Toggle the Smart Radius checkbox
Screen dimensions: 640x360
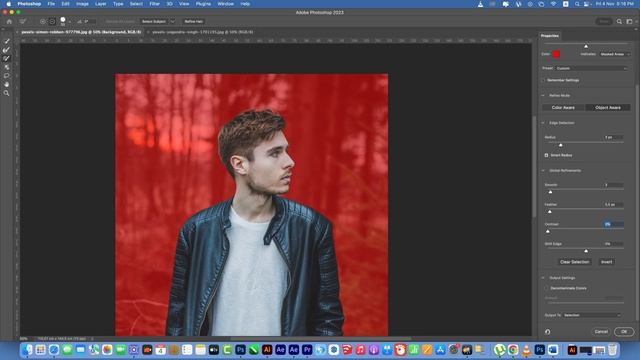coord(547,156)
